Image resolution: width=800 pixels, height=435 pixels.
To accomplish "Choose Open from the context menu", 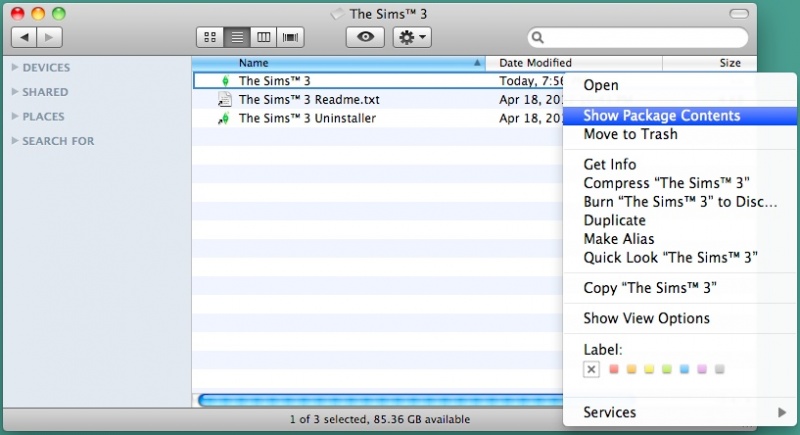I will pos(680,85).
